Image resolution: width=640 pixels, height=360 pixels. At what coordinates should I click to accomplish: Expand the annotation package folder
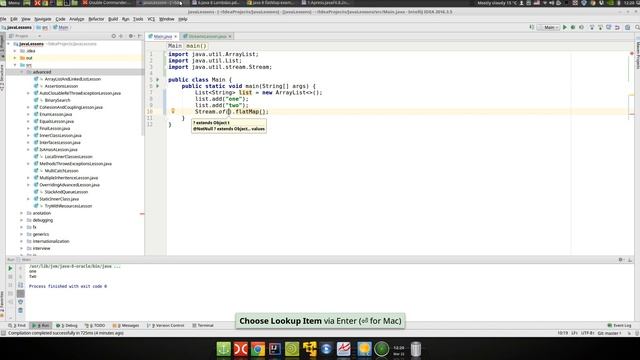[x=22, y=213]
